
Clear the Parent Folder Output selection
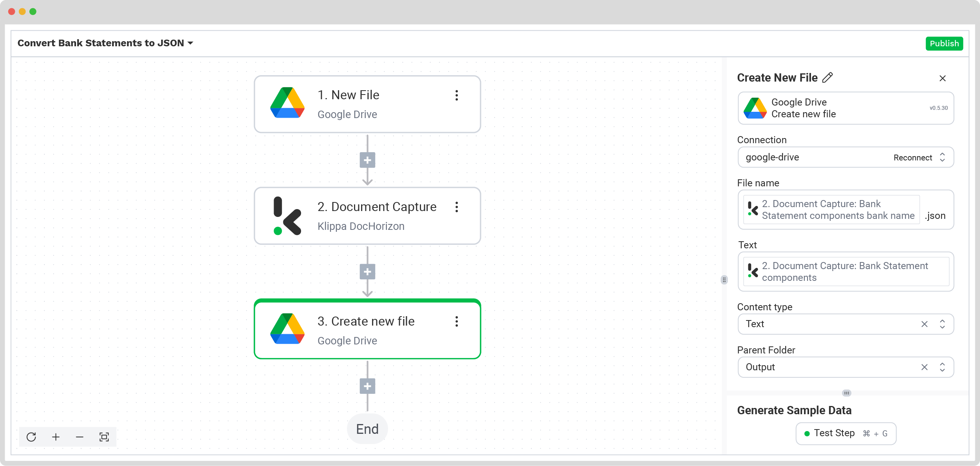click(x=924, y=367)
